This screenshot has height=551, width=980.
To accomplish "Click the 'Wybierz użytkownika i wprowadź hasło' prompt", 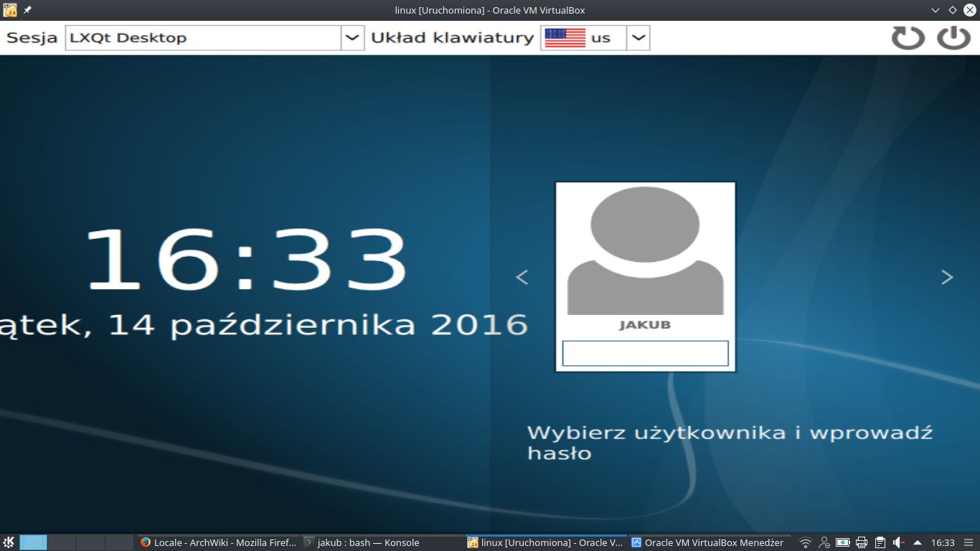I will tap(730, 443).
